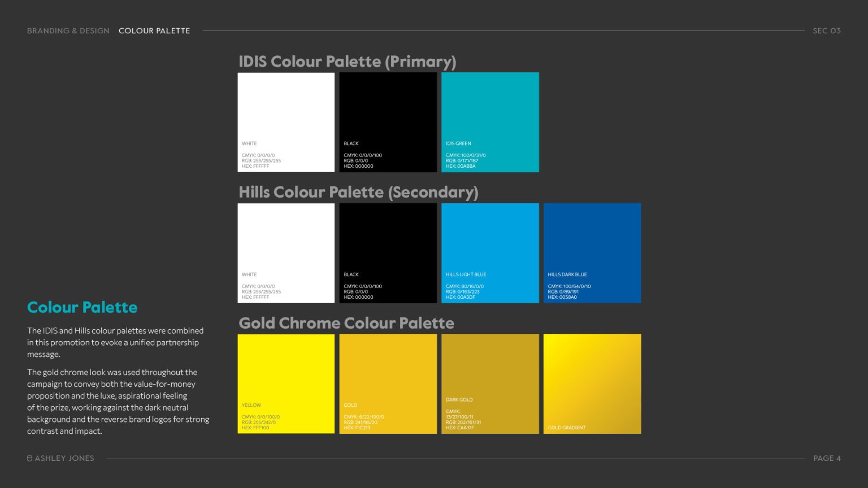
Task: Click the "IDIS GREEN" label text
Action: click(x=458, y=143)
